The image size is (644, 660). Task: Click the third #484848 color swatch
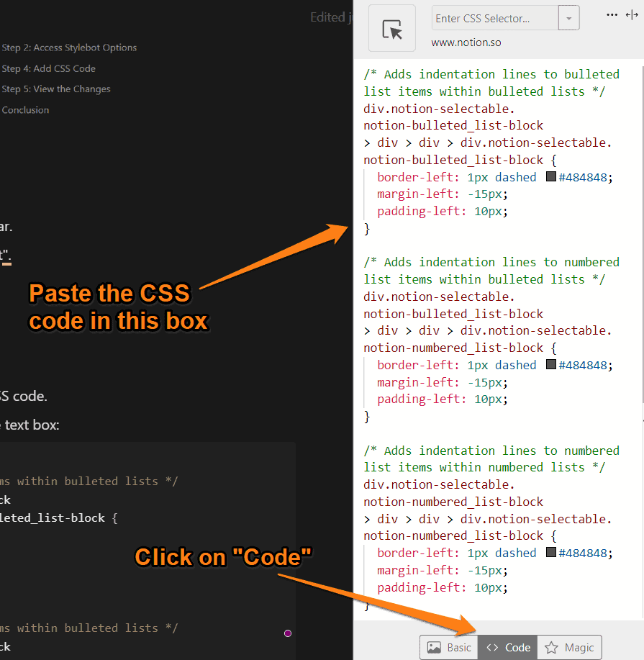pos(551,553)
